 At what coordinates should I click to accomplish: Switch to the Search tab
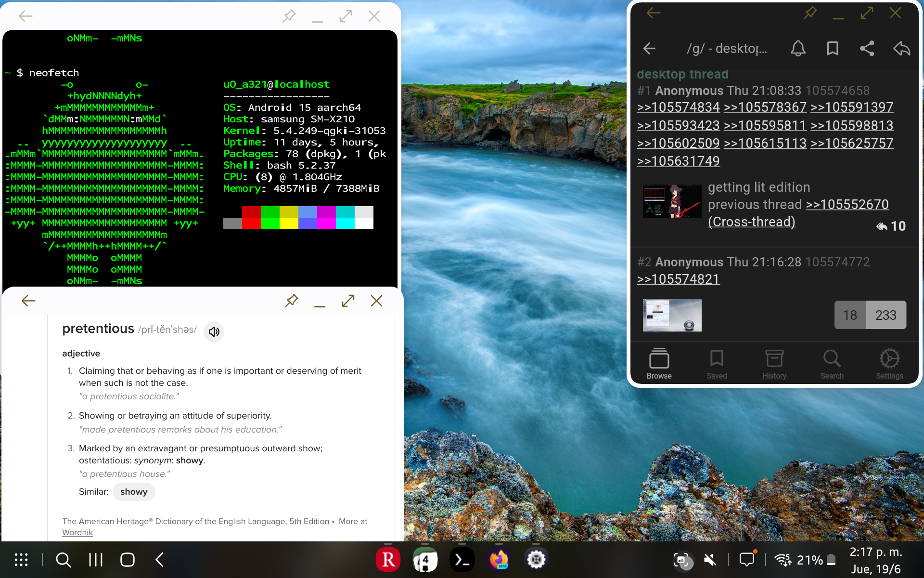[x=832, y=364]
